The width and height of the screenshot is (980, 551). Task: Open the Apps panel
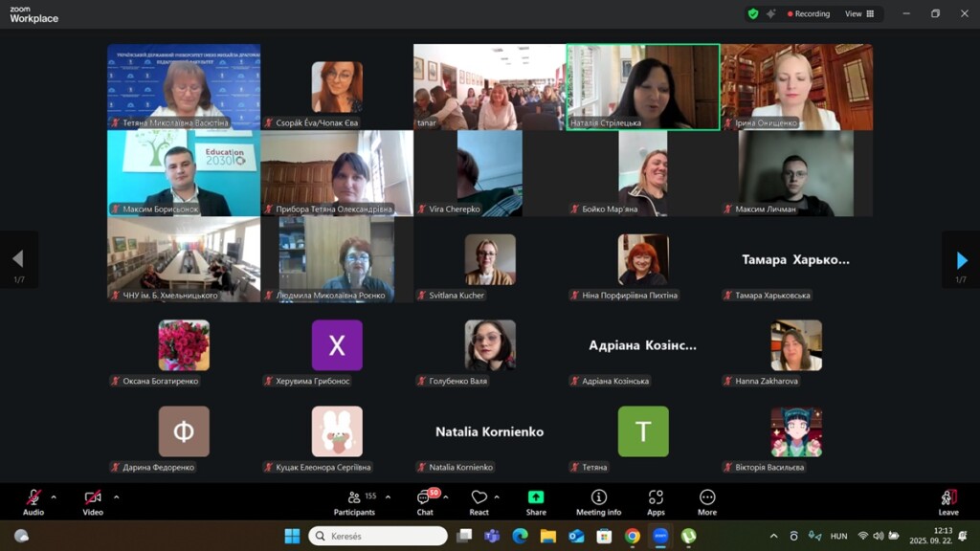(656, 502)
